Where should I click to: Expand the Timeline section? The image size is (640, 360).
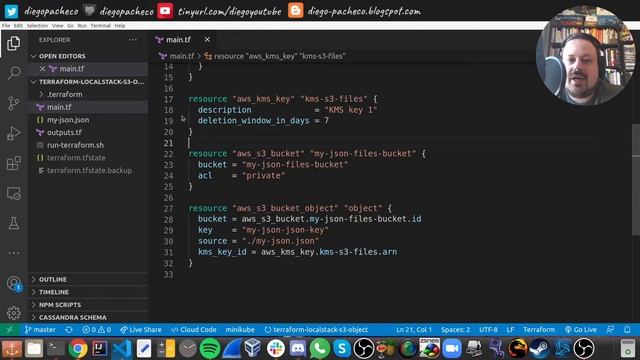click(x=88, y=292)
